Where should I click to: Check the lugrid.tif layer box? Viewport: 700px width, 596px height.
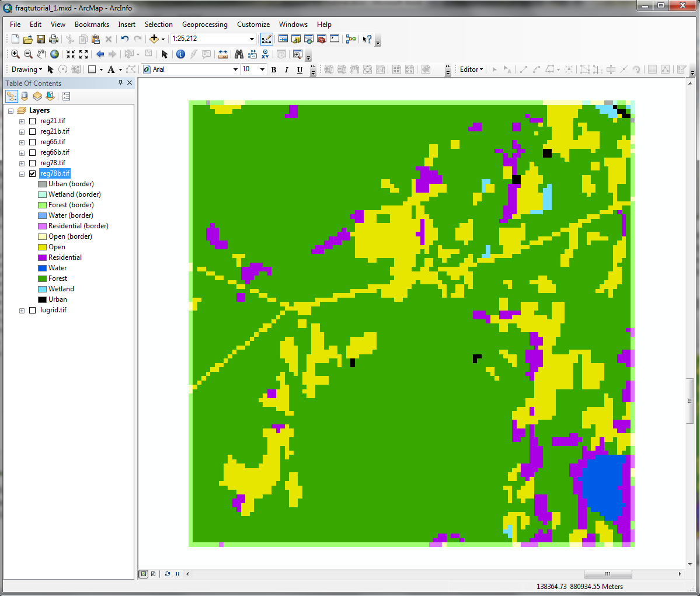tap(33, 311)
